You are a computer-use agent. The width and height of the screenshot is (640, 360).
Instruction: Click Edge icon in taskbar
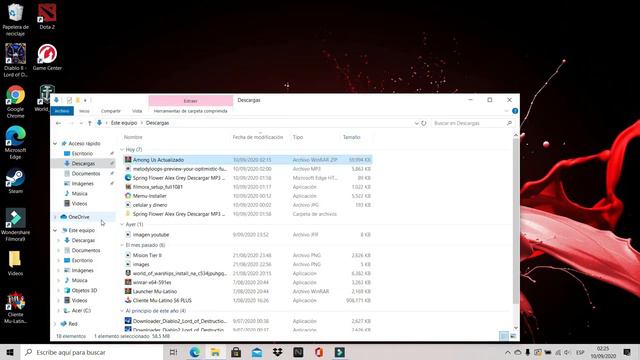(x=194, y=352)
